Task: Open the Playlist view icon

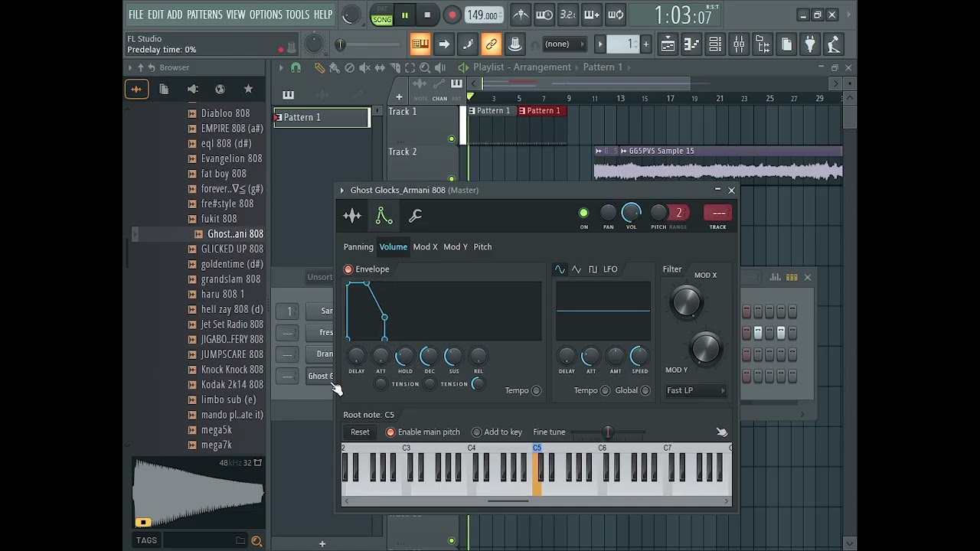Action: (668, 44)
